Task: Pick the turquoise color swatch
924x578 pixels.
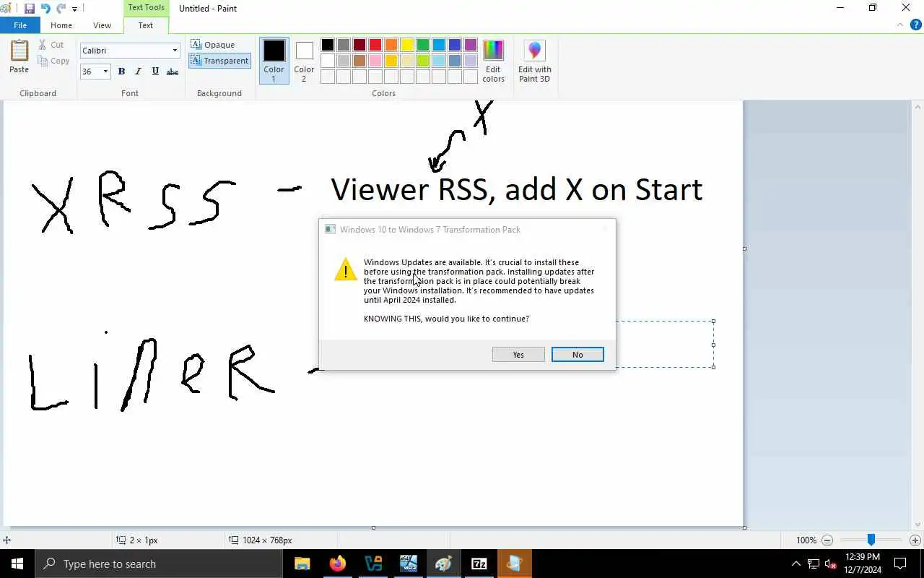Action: click(439, 45)
